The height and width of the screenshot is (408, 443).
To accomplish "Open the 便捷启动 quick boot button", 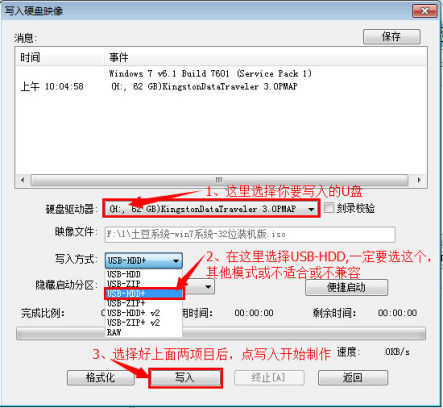I will click(x=346, y=287).
